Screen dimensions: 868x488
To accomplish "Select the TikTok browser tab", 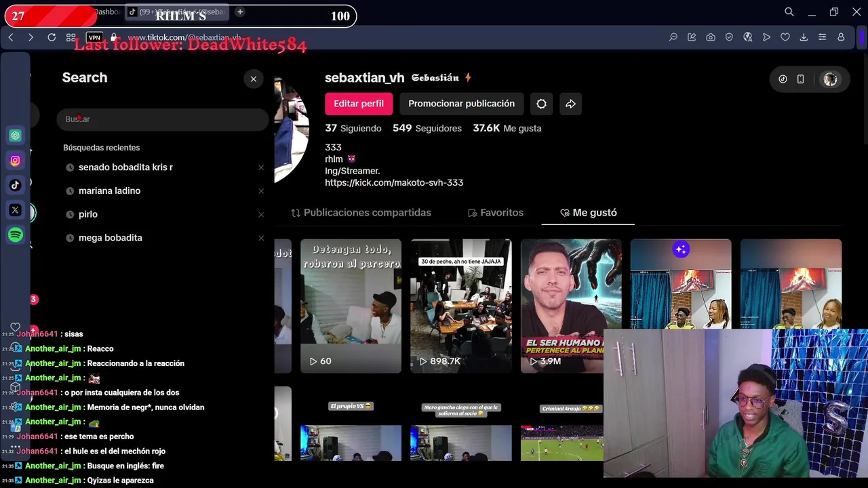I will coord(178,12).
